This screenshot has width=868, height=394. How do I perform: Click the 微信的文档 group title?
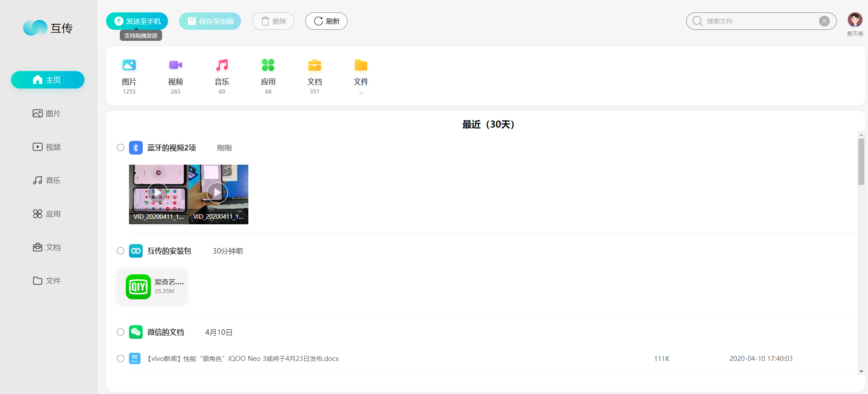pyautogui.click(x=166, y=332)
